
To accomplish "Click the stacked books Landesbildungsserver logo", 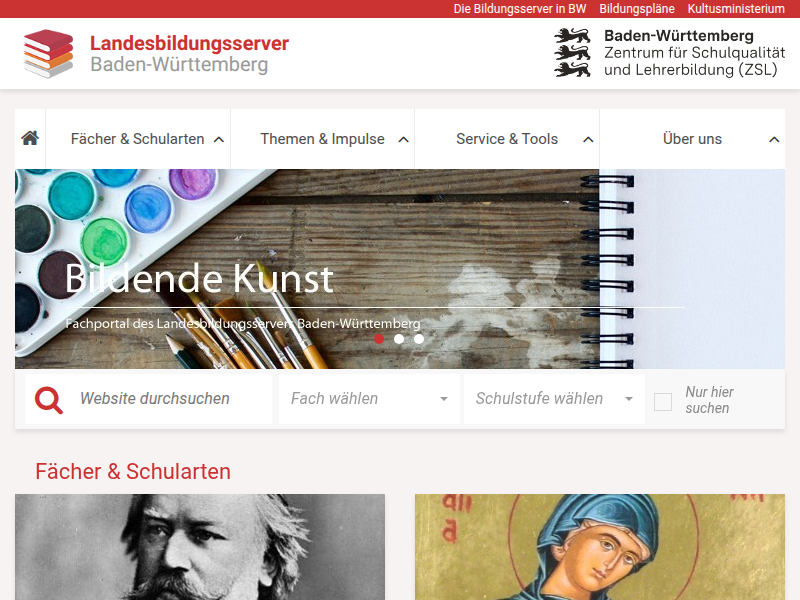I will point(48,54).
